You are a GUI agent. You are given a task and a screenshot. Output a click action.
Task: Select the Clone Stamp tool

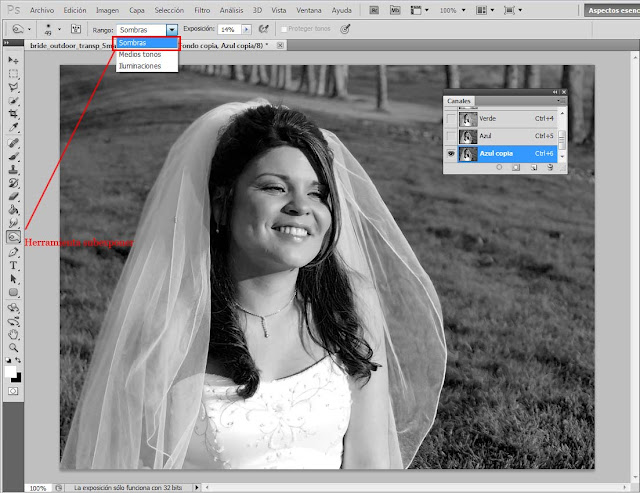pyautogui.click(x=13, y=170)
